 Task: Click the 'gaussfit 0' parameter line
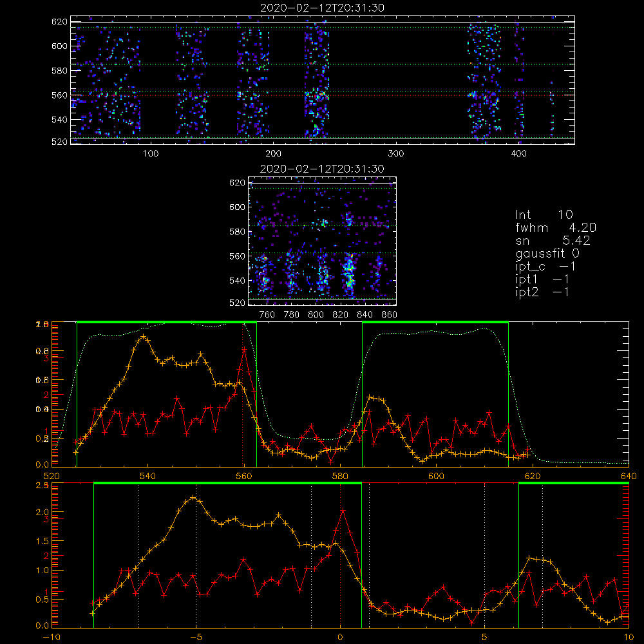547,253
